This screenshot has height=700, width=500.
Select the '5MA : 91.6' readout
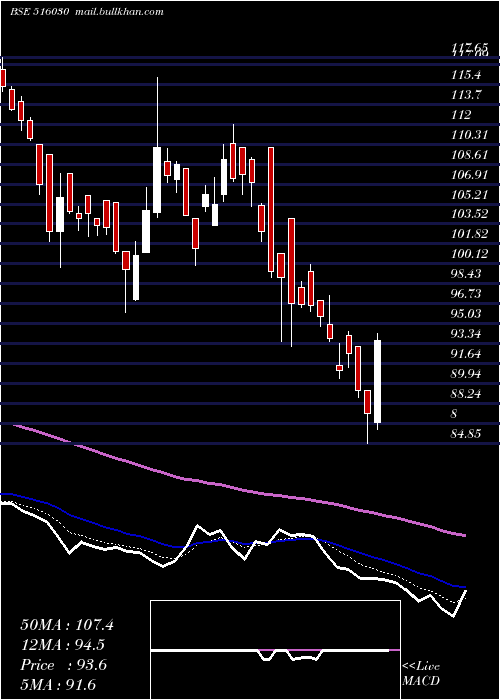tap(58, 685)
